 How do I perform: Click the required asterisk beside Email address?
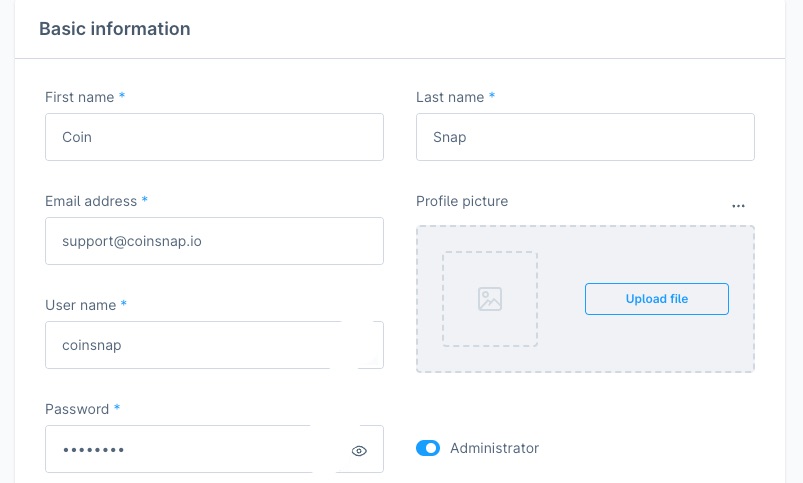(145, 201)
